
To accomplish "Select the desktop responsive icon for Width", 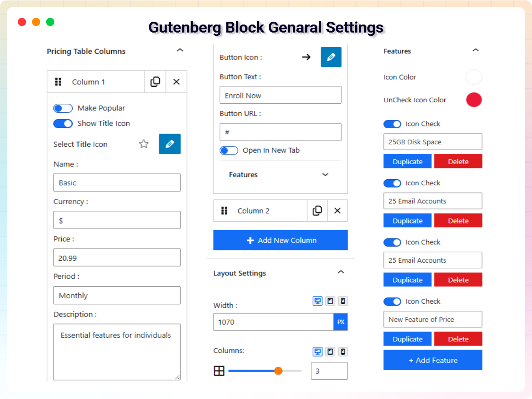I will pyautogui.click(x=317, y=301).
